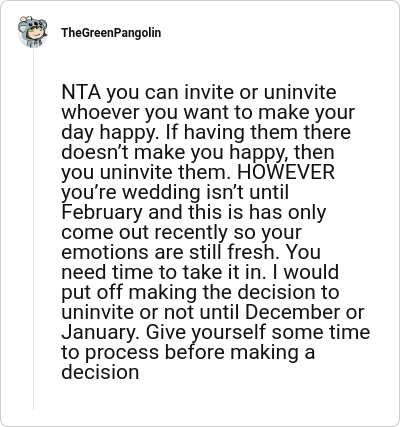The image size is (400, 427).
Task: Click the phrase 'you uninvite them'
Action: coord(146,173)
